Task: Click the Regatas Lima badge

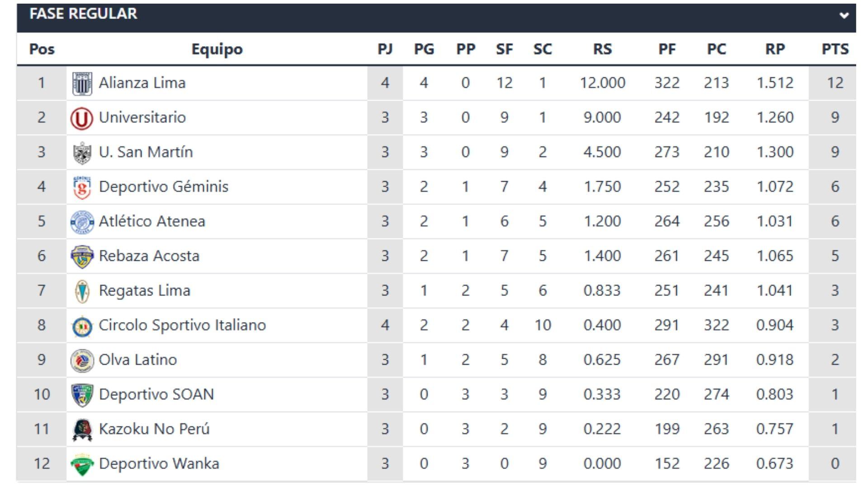Action: [82, 291]
